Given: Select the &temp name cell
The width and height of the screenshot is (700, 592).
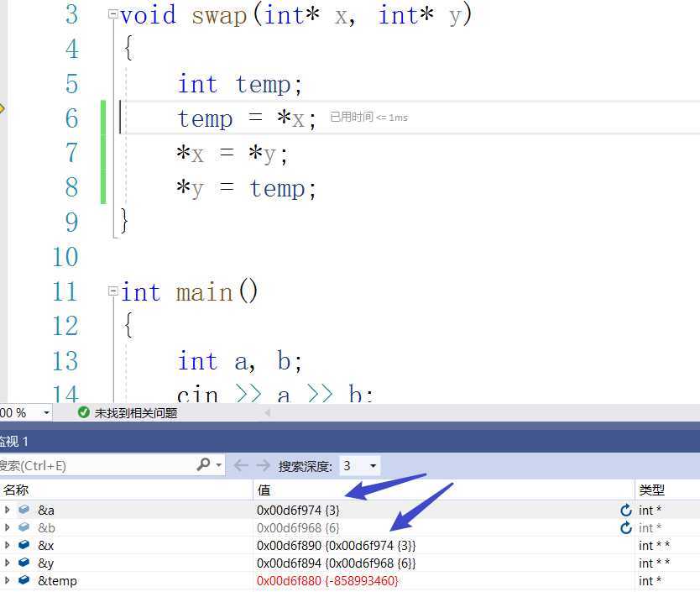Looking at the screenshot, I should 57,581.
